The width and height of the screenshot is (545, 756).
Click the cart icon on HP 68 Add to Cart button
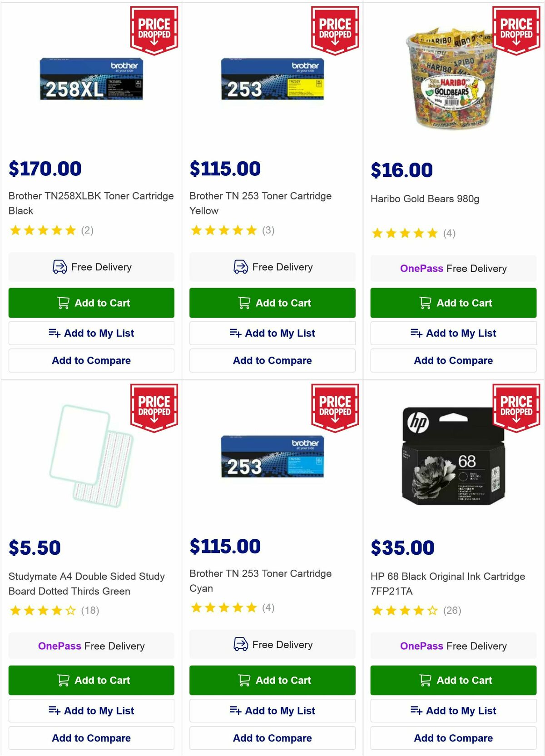pyautogui.click(x=426, y=680)
